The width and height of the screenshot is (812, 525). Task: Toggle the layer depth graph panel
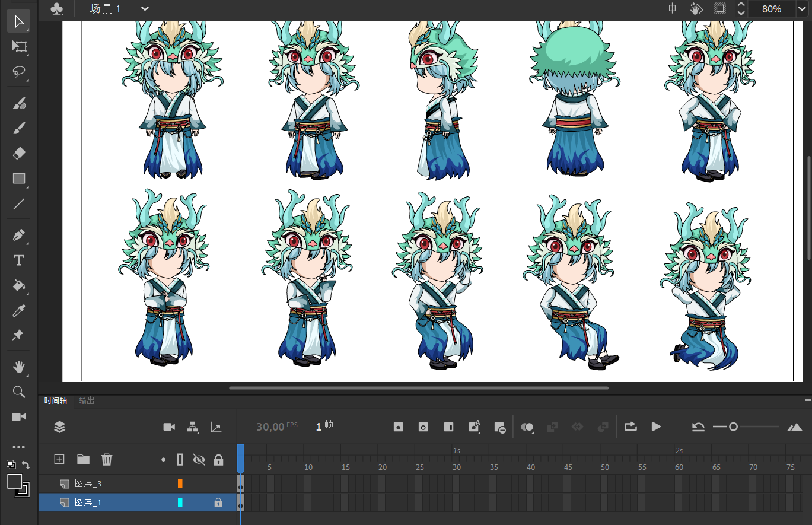(216, 427)
